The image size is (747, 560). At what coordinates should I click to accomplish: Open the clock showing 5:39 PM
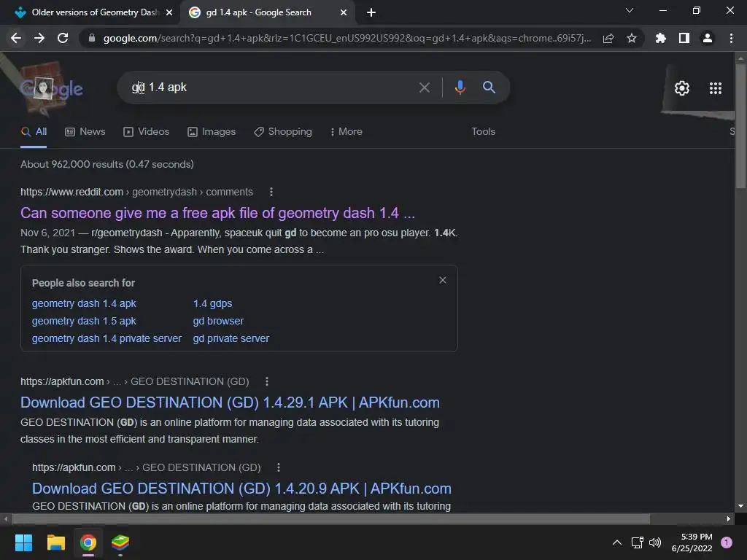pyautogui.click(x=692, y=542)
